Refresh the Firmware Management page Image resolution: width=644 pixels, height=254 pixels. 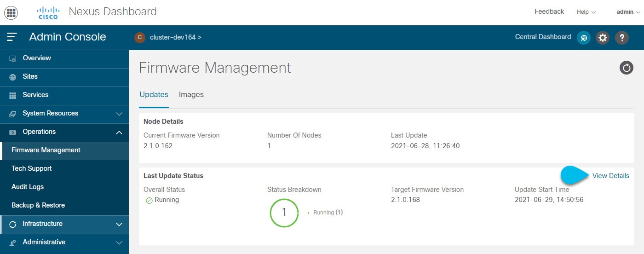tap(627, 68)
